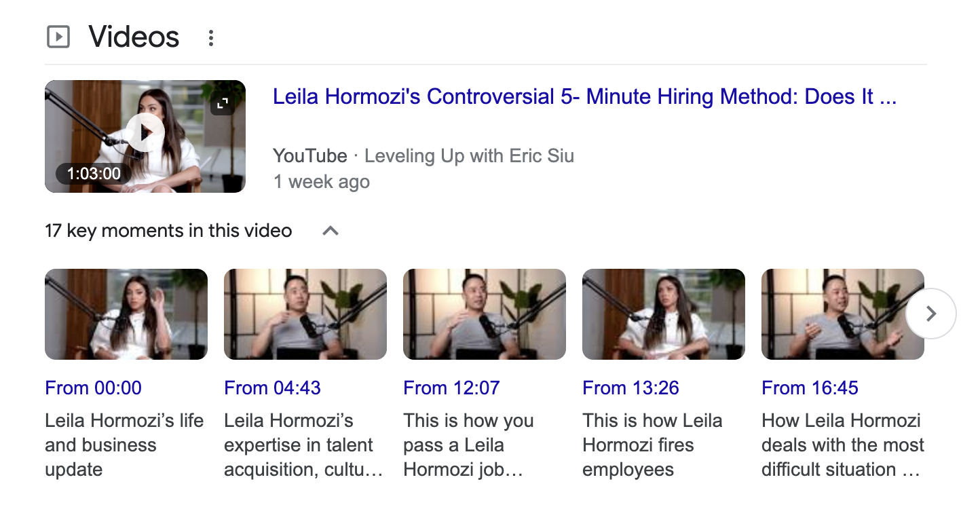Viewport: 980px width, 524px height.
Task: Select the key moment thumbnail at 13:26
Action: tap(664, 314)
